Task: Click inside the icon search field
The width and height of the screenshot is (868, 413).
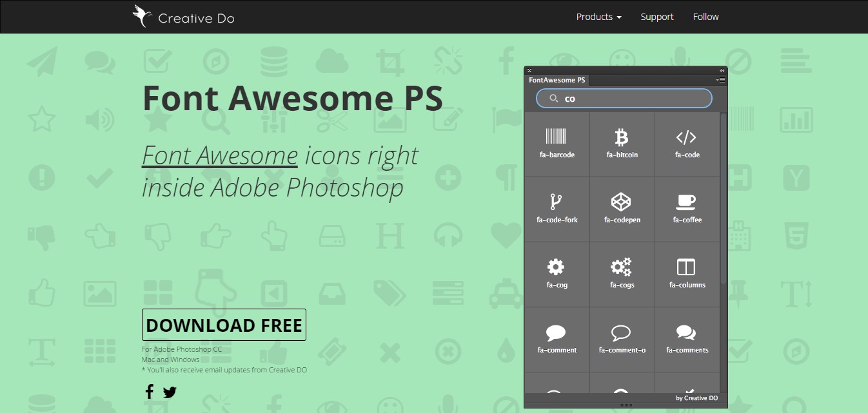Action: pyautogui.click(x=624, y=98)
